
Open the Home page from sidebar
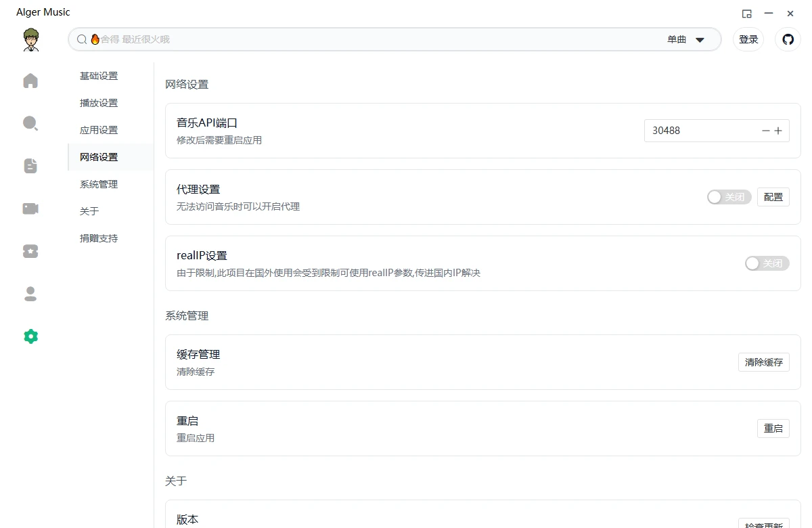click(30, 81)
